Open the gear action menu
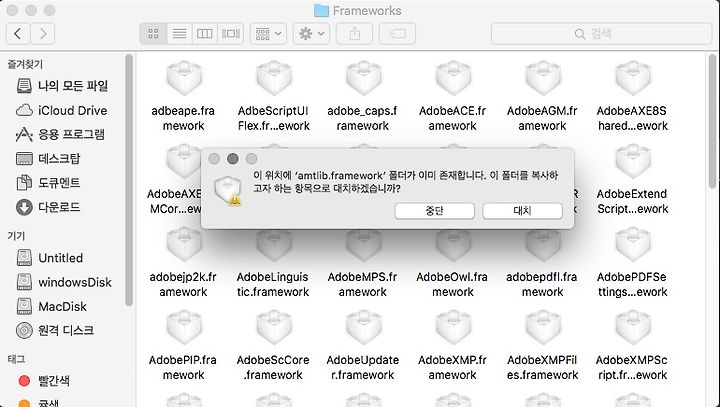720x407 pixels. coord(311,34)
